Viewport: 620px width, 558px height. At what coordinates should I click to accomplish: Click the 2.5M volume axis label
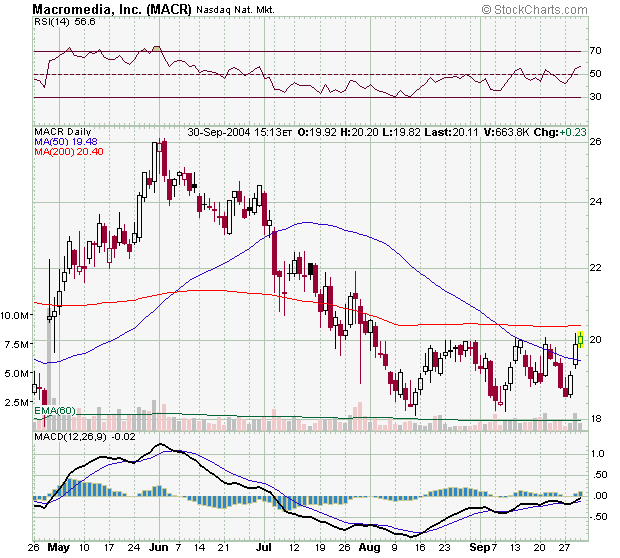[17, 403]
